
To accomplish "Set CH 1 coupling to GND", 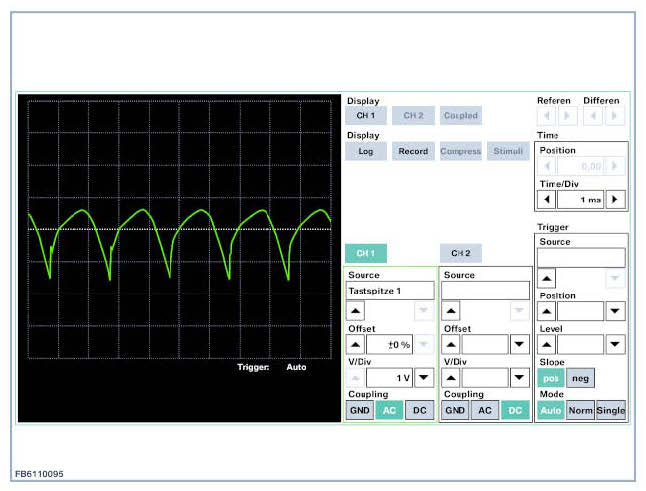I will click(359, 410).
